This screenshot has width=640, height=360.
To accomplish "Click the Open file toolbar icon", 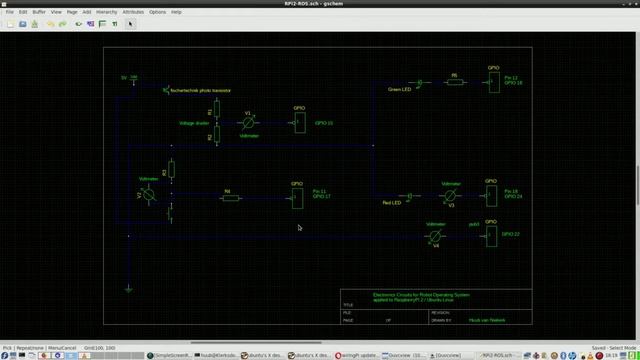I will point(22,24).
